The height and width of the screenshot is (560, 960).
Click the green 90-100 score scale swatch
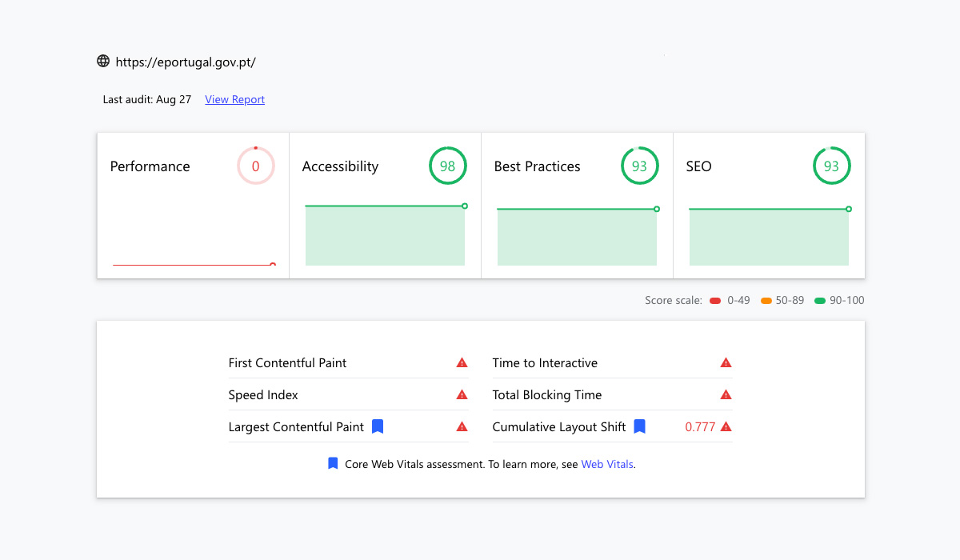[x=819, y=301]
